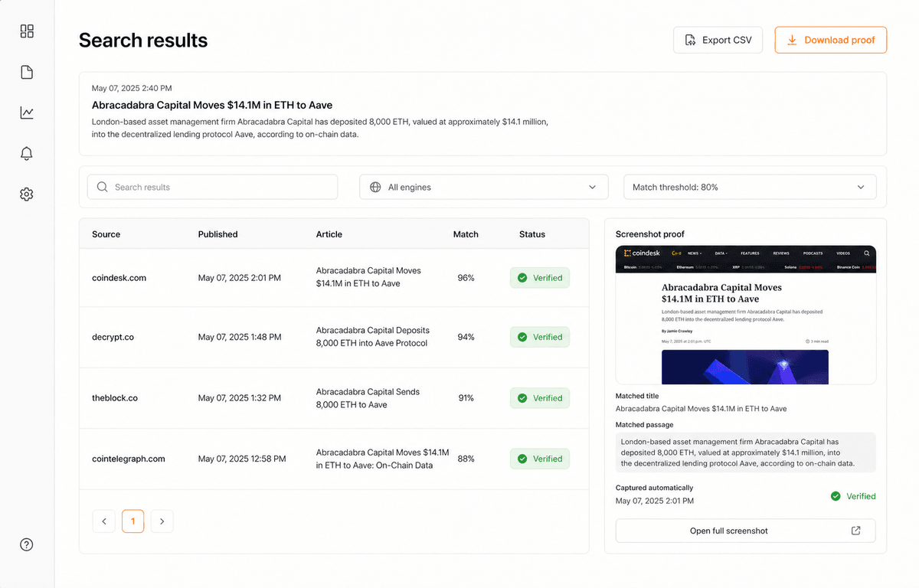
Task: Click the 88% match value
Action: 466,459
